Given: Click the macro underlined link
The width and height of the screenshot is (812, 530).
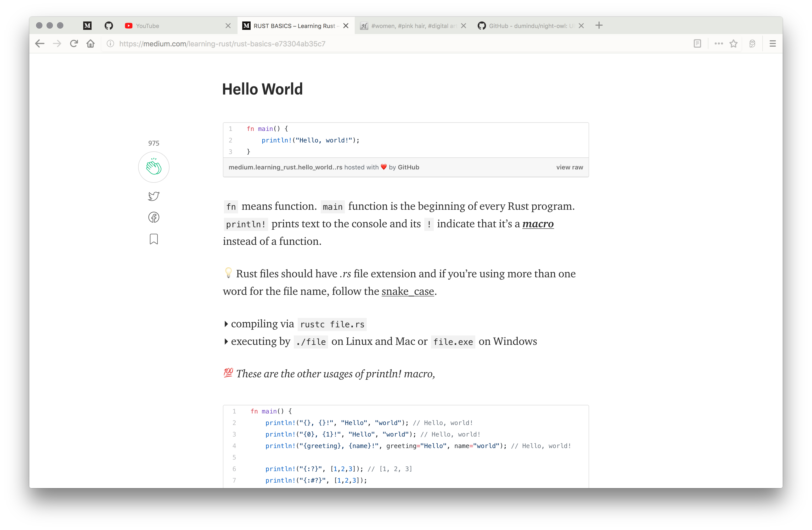Looking at the screenshot, I should click(x=537, y=224).
